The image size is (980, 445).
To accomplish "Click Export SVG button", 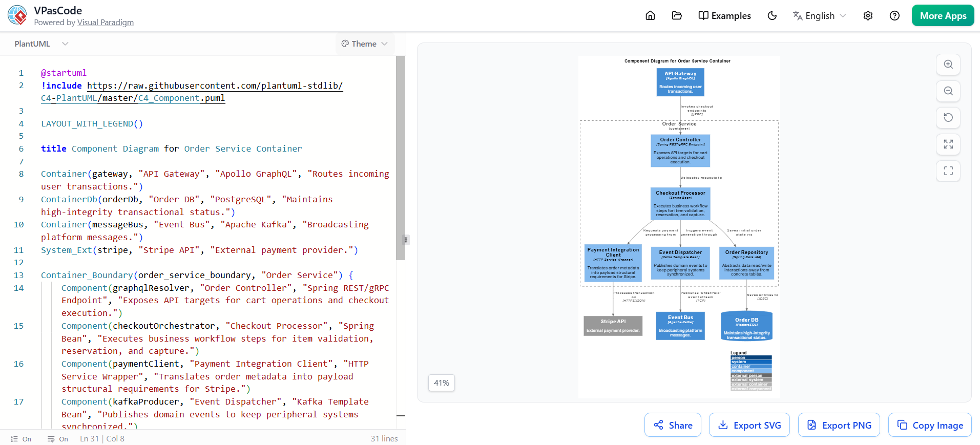I will [x=749, y=425].
